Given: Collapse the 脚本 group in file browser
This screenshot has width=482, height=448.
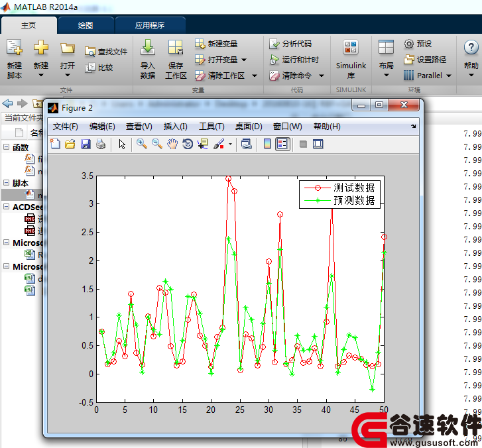Looking at the screenshot, I should (x=6, y=182).
